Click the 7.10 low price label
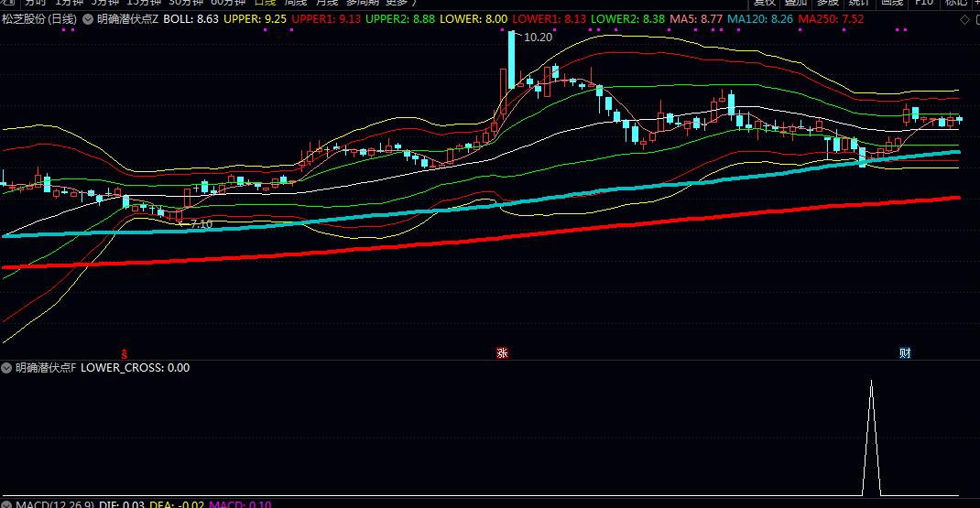980x508 pixels. point(201,223)
